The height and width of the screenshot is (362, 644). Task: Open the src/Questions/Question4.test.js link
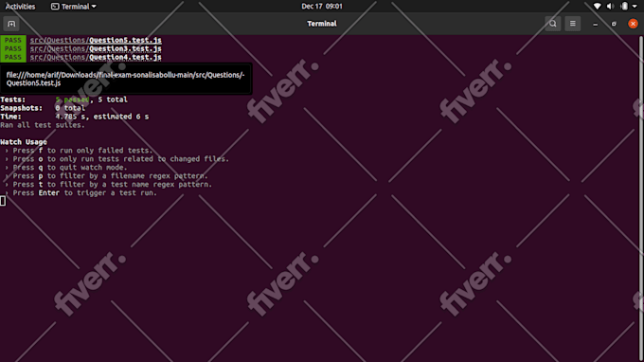point(96,57)
